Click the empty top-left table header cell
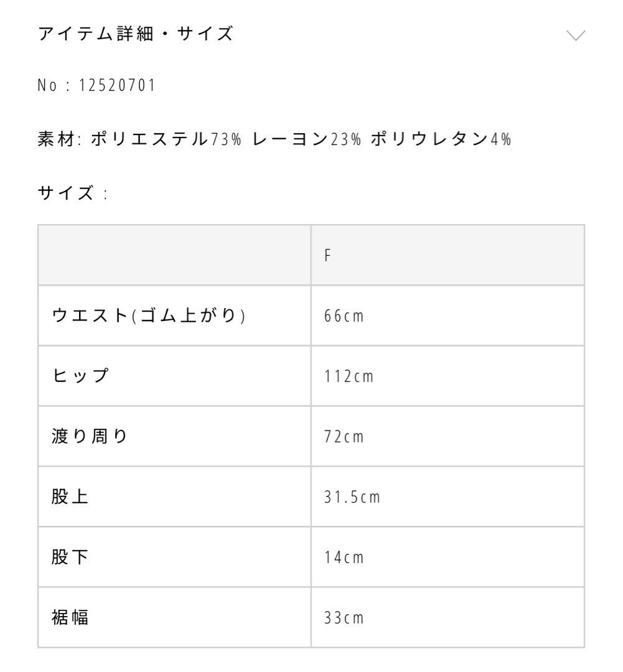 coord(174,256)
